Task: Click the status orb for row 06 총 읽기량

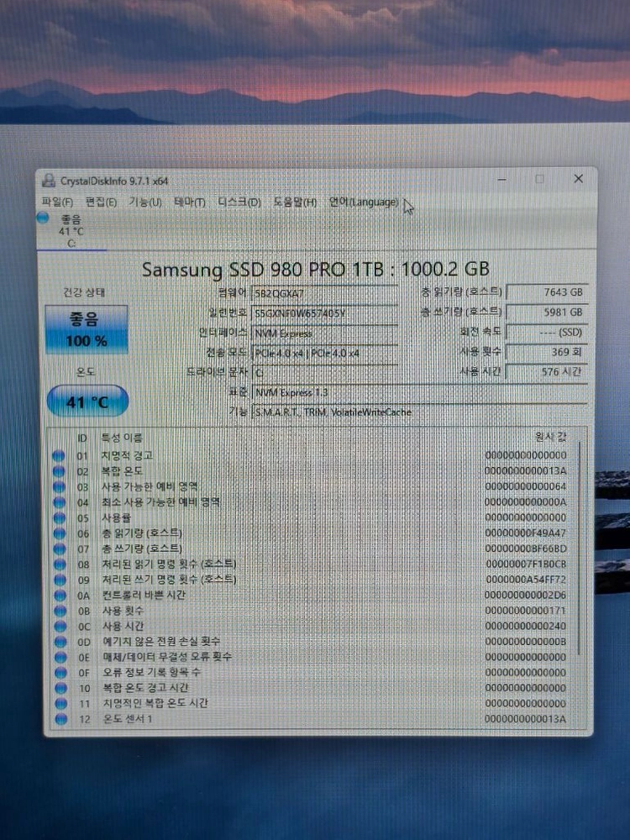Action: click(x=60, y=533)
